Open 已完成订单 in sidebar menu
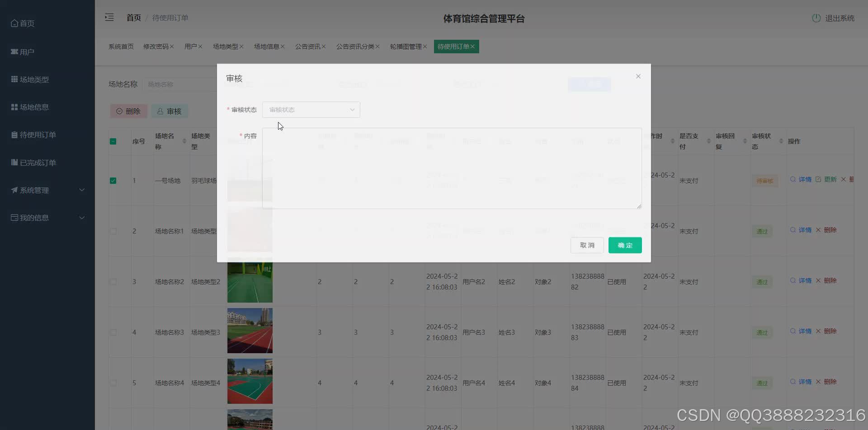868x430 pixels. [38, 163]
